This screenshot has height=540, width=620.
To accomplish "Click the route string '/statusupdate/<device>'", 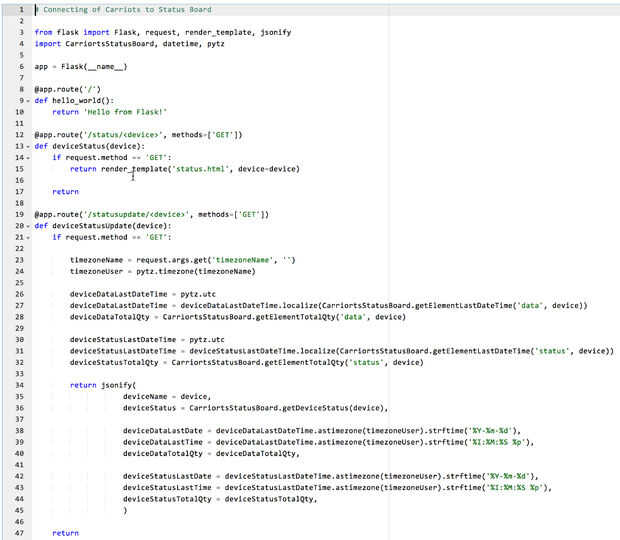I will click(x=136, y=215).
